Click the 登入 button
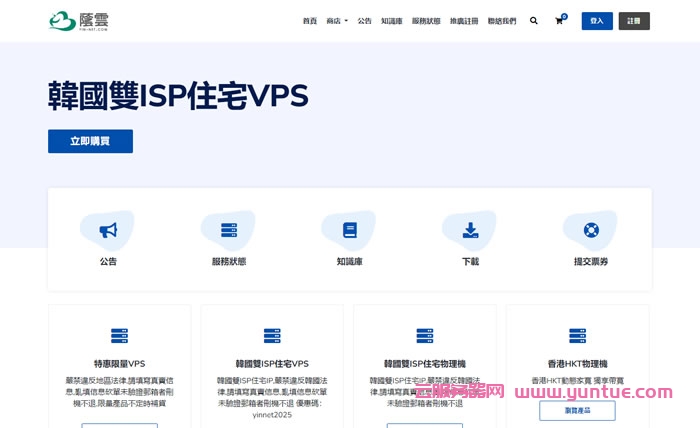 point(597,21)
